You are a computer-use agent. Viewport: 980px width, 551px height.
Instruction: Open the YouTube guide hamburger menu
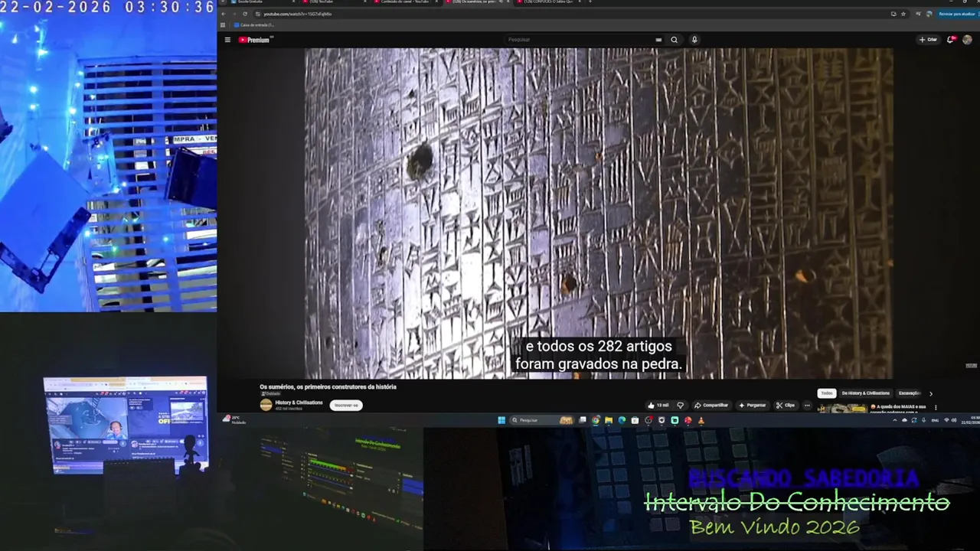[x=227, y=40]
